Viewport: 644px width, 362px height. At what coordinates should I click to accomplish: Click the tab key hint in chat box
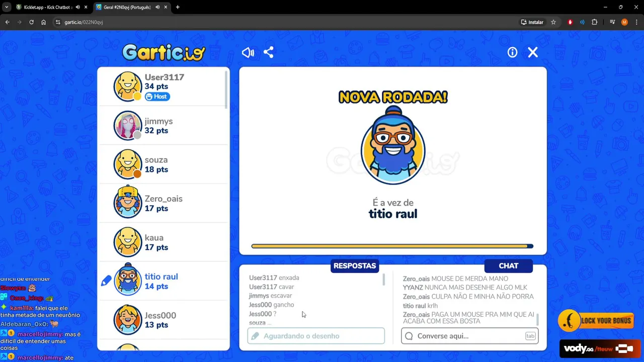click(x=530, y=336)
